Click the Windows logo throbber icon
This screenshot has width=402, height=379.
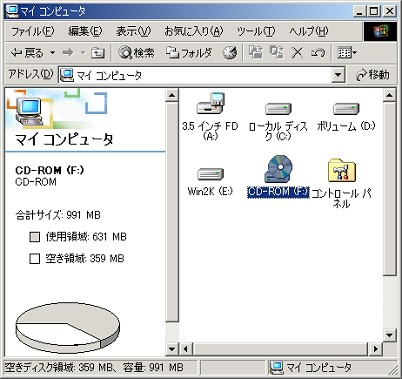tap(380, 31)
